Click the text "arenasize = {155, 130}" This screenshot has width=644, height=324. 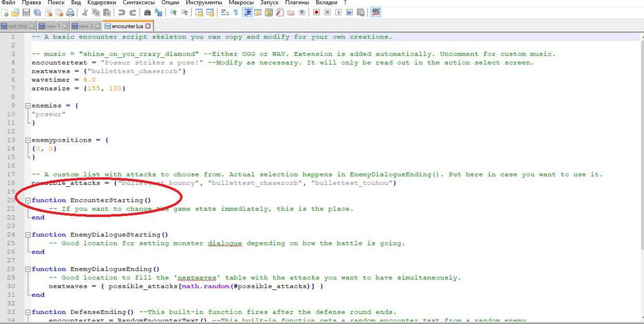tap(79, 88)
